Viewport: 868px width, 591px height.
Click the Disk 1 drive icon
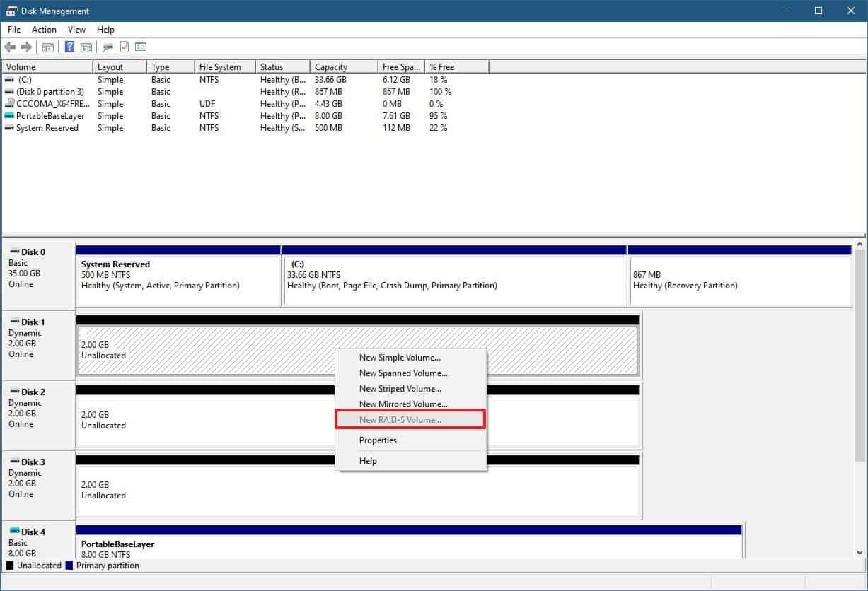tap(13, 322)
